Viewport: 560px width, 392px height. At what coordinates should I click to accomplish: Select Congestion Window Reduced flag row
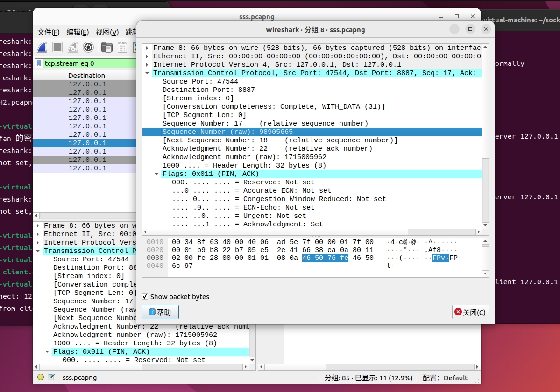click(278, 199)
